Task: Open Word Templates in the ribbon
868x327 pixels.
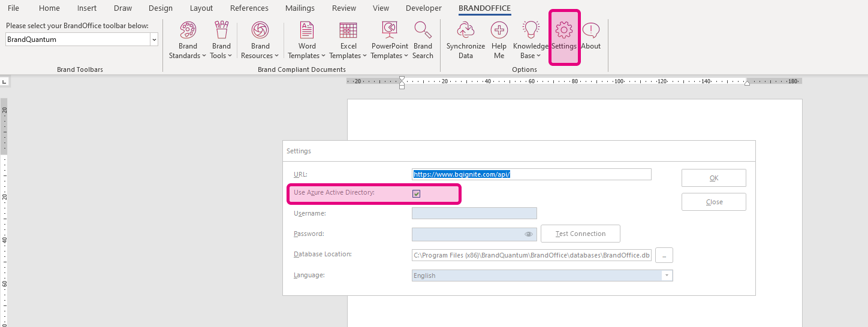Action: (x=307, y=40)
